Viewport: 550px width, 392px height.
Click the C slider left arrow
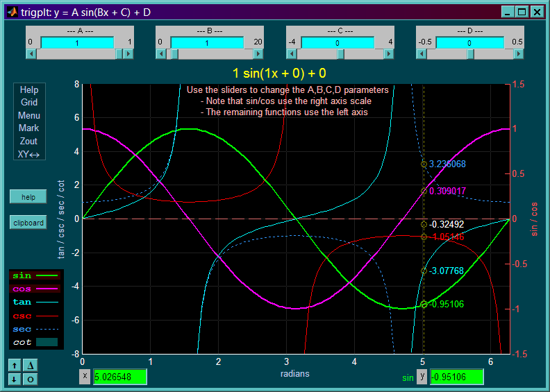(292, 54)
